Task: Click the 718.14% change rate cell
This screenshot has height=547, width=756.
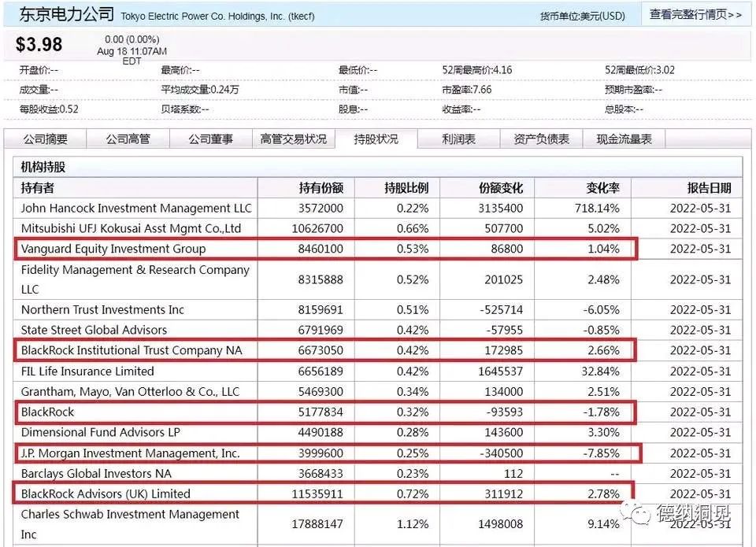Action: 597,209
